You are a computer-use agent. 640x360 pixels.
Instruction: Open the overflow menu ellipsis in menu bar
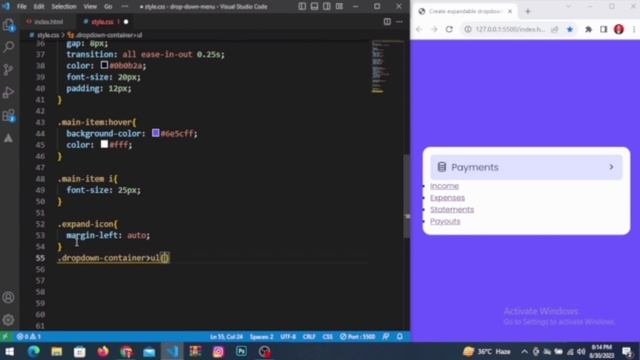124,7
